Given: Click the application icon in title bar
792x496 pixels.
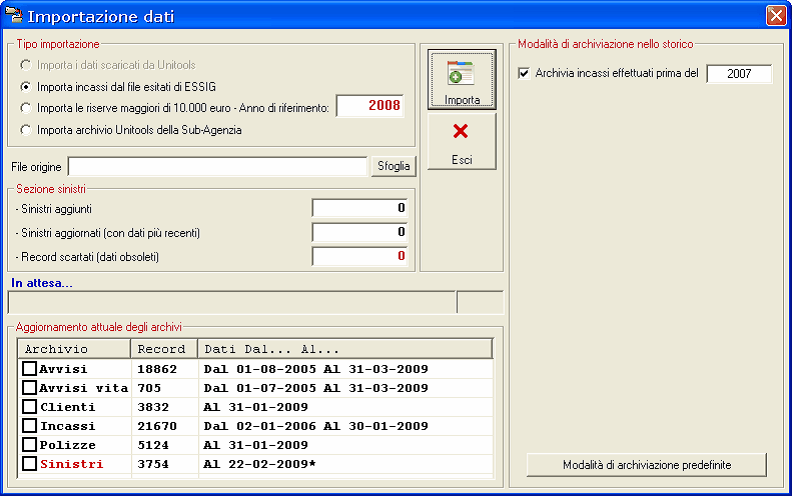Looking at the screenshot, I should 12,16.
